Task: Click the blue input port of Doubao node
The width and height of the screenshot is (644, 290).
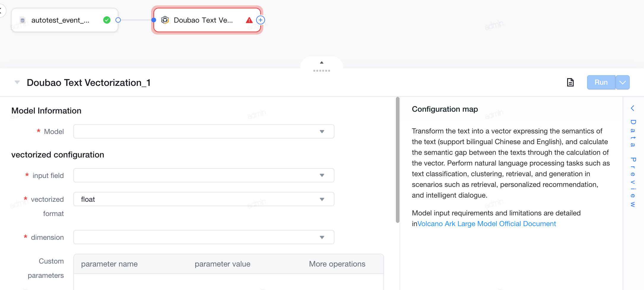Action: pyautogui.click(x=154, y=20)
